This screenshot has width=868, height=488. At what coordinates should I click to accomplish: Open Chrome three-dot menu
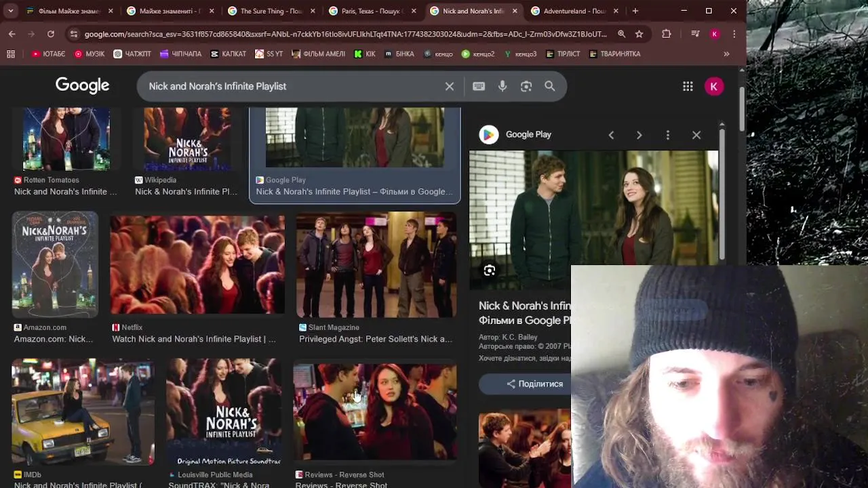734,34
